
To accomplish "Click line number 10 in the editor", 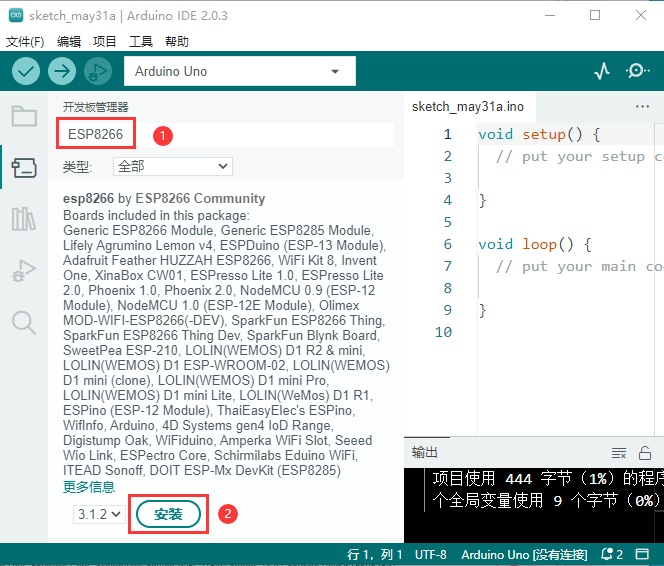I will 443,332.
